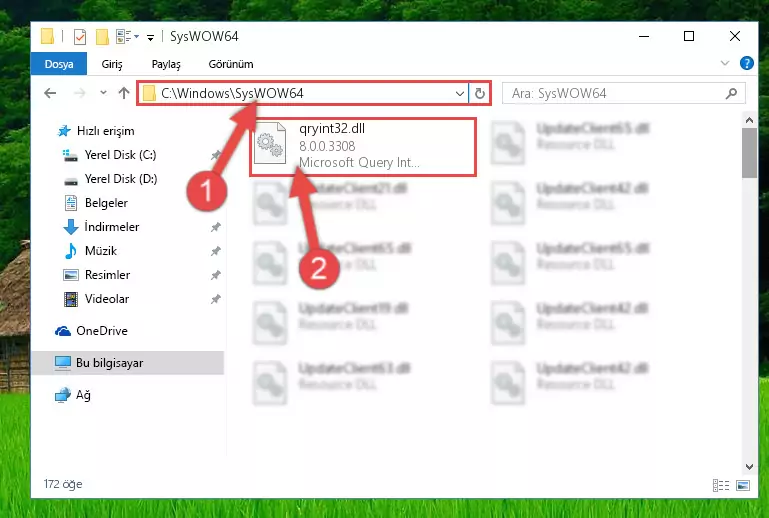Click the scrollbar up arrow
This screenshot has height=518, width=769.
click(x=749, y=120)
